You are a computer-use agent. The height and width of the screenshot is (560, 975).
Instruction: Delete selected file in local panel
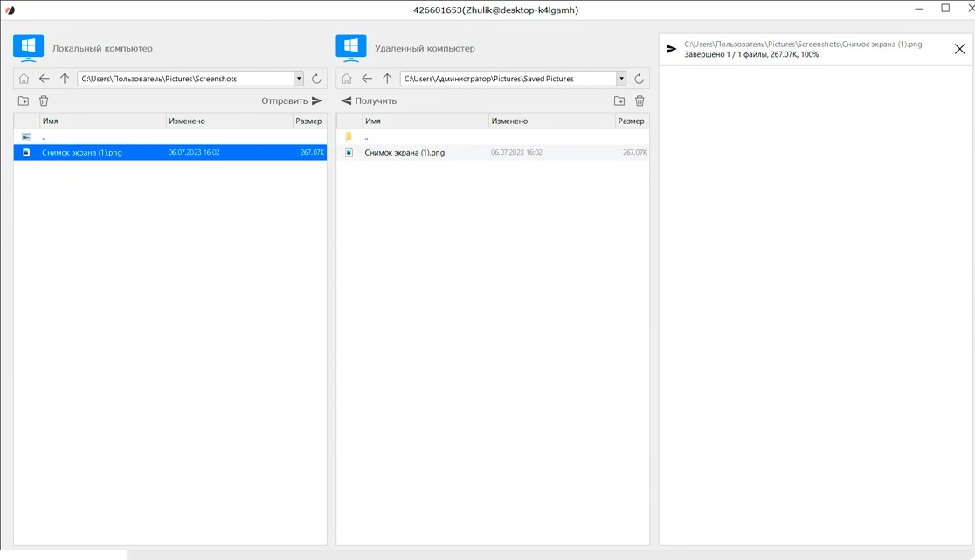[x=44, y=101]
